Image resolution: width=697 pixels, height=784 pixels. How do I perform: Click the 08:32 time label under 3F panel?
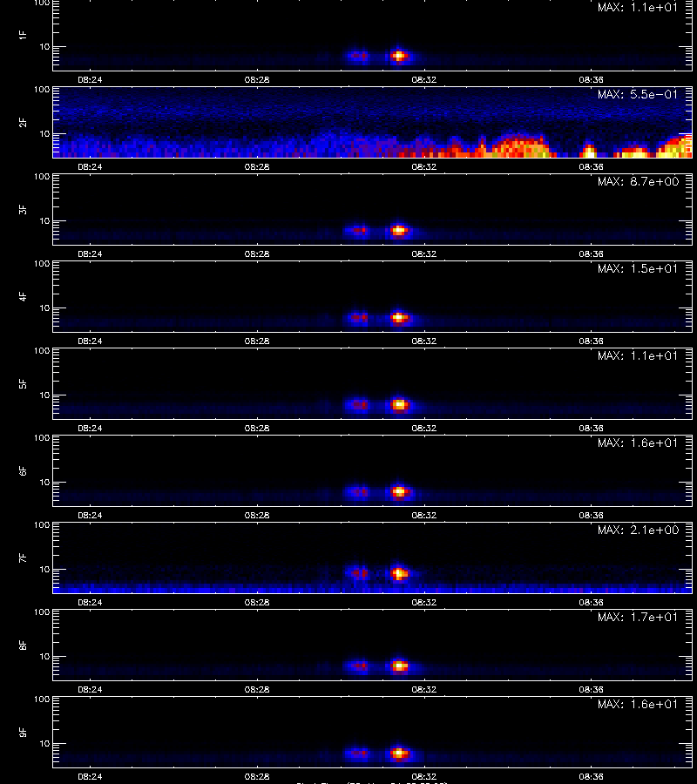click(424, 253)
